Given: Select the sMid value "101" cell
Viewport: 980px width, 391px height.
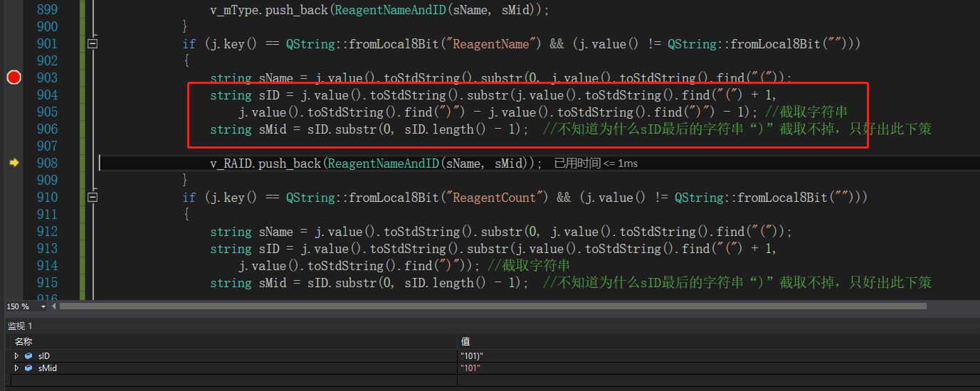Looking at the screenshot, I should tap(470, 368).
